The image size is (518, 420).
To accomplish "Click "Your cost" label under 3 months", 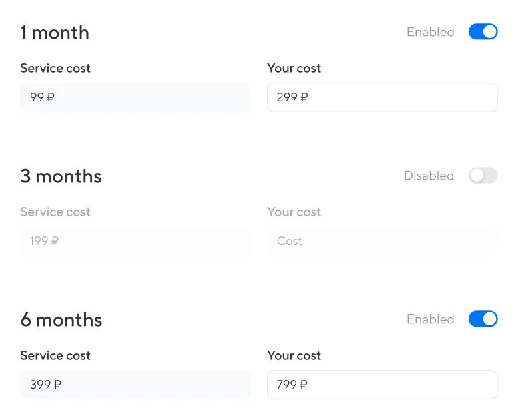I will 294,212.
